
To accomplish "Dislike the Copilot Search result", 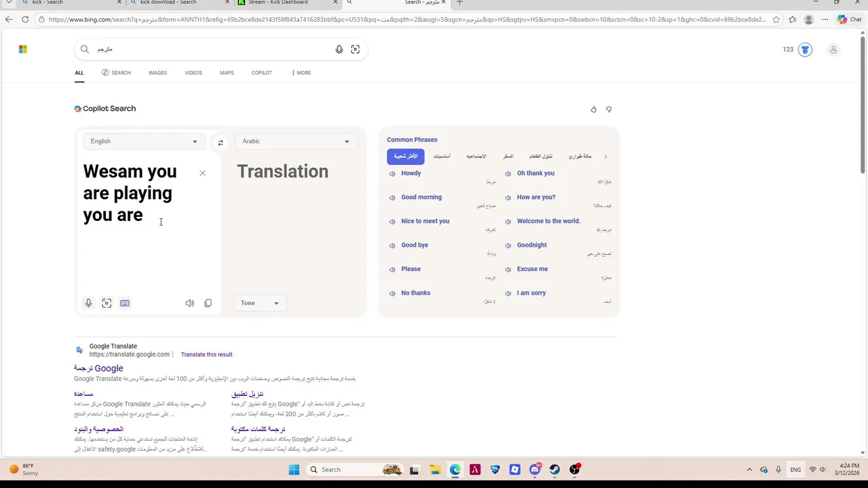I will pyautogui.click(x=609, y=109).
